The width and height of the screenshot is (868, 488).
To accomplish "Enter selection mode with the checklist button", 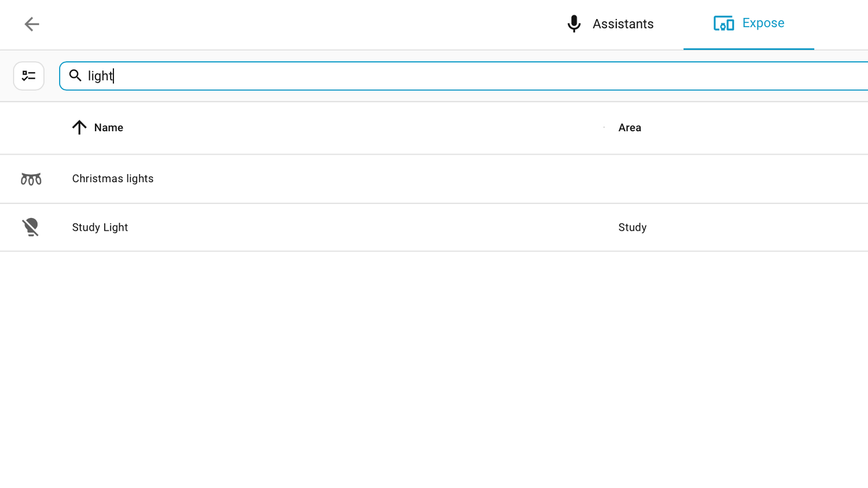I will pos(29,76).
